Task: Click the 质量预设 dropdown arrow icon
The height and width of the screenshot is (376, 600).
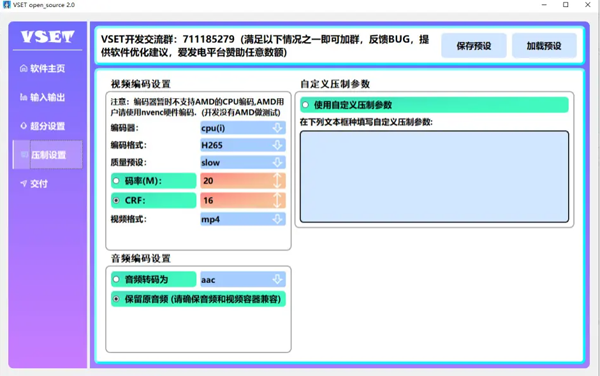Action: click(x=277, y=162)
